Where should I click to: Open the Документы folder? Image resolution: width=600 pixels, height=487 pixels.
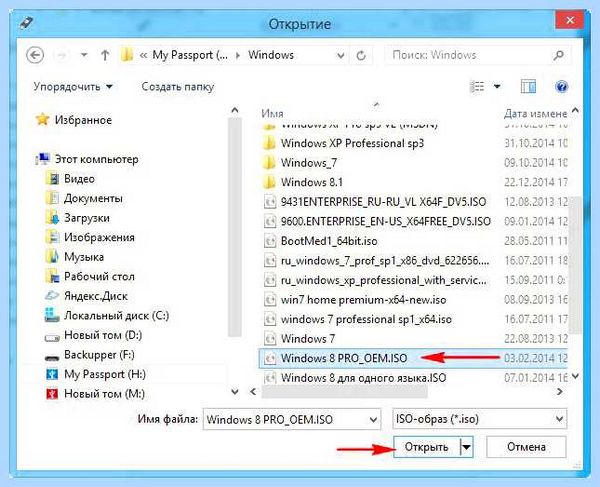click(x=93, y=198)
